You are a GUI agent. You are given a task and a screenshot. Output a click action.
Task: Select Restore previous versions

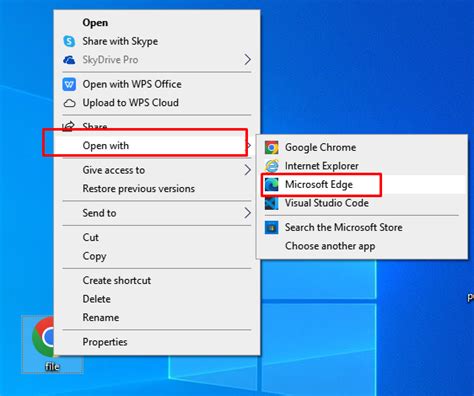coord(157,189)
